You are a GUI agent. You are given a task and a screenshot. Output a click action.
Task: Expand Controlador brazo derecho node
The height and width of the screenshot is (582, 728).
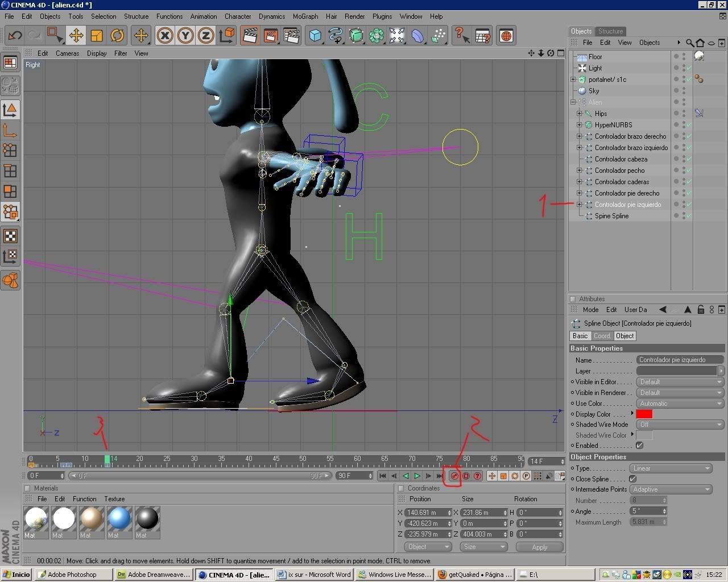click(580, 136)
